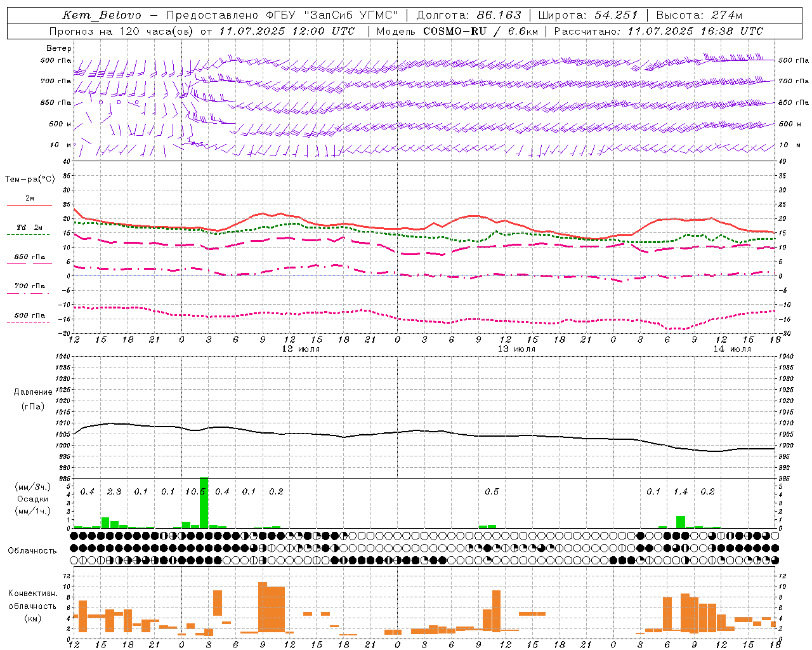Image resolution: width=812 pixels, height=650 pixels.
Task: Click the "1.4" precipitation total value
Action: pos(681,492)
